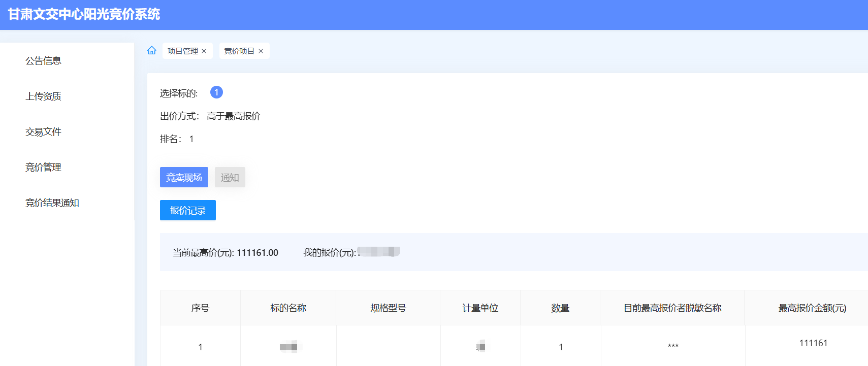
Task: Click the 我的报价(元) label
Action: (x=330, y=253)
